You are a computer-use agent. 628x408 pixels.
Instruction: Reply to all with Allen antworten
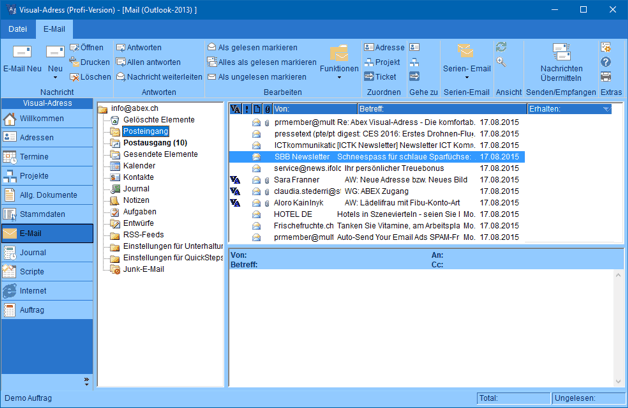pyautogui.click(x=149, y=62)
